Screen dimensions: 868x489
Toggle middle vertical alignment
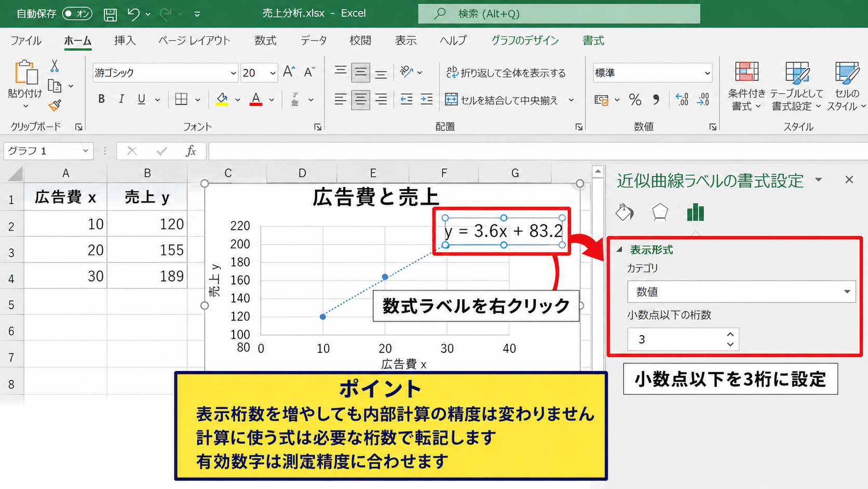click(360, 73)
